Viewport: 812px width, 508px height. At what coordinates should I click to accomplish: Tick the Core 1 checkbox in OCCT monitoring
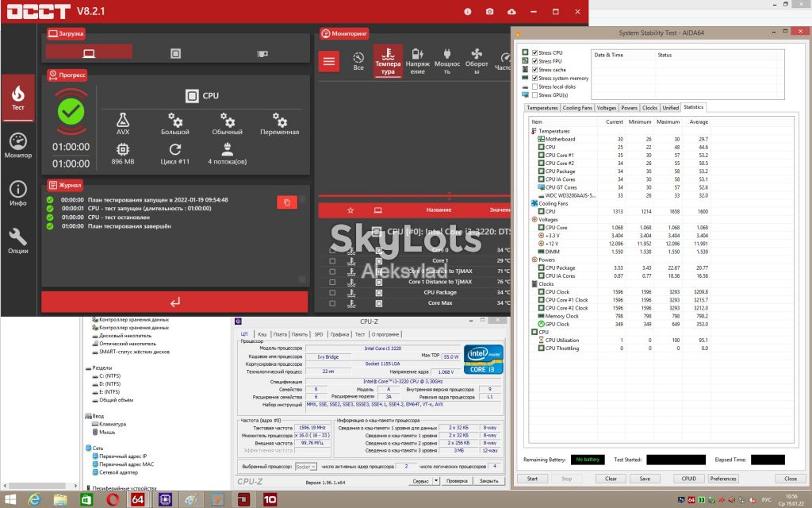[332, 260]
